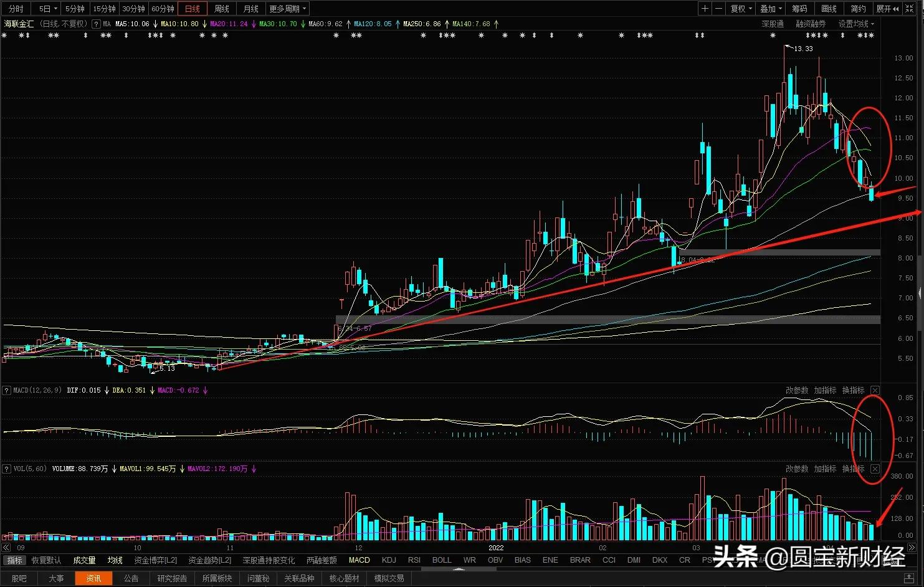Viewport: 924px width, 587px height.
Task: Click the zoom in plus icon
Action: coord(705,9)
